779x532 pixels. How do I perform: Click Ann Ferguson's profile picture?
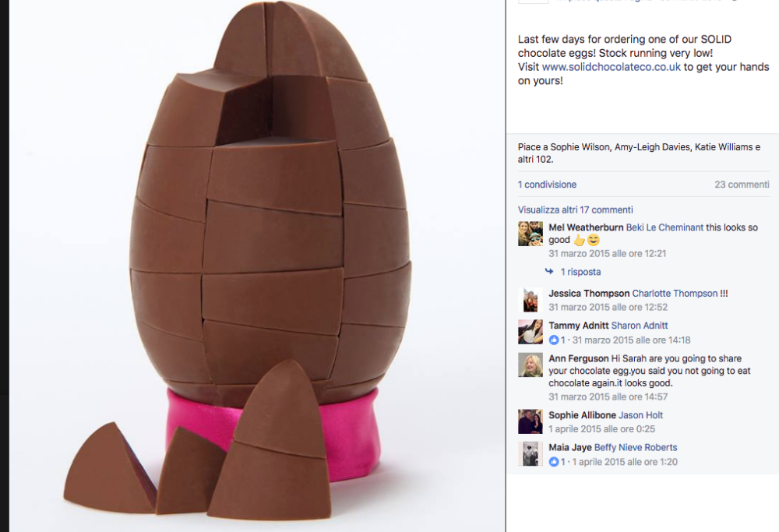(530, 366)
